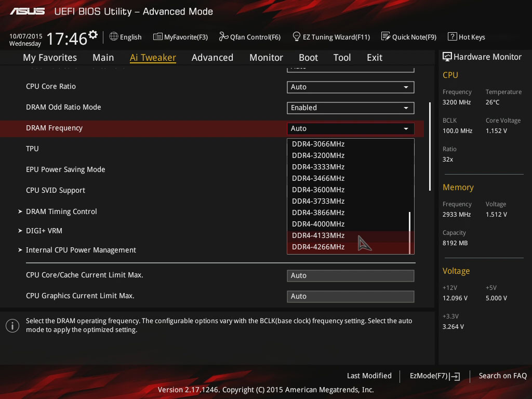Choose DDR4-4266MHz from the list
The image size is (532, 399).
coord(349,247)
